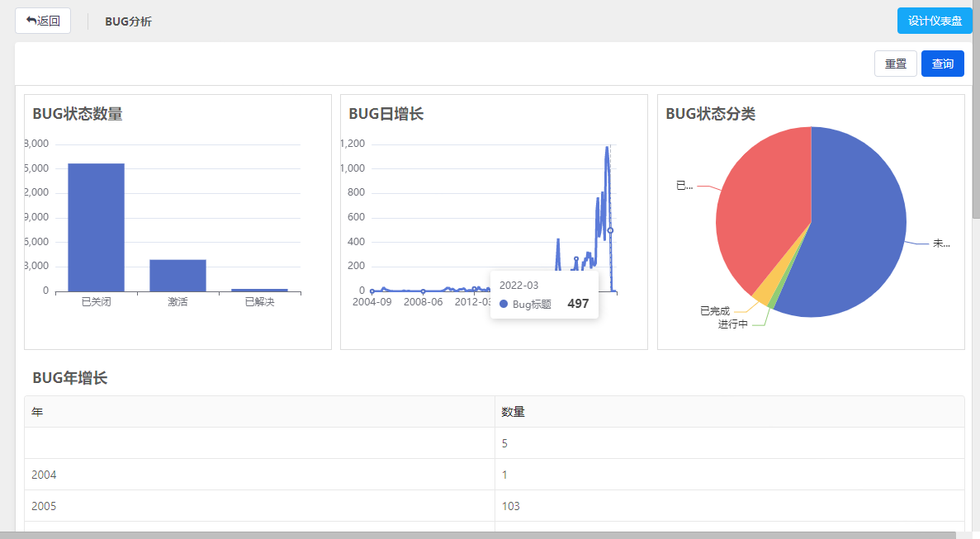This screenshot has height=539, width=980.
Task: Click the 返回 back button
Action: 43,21
